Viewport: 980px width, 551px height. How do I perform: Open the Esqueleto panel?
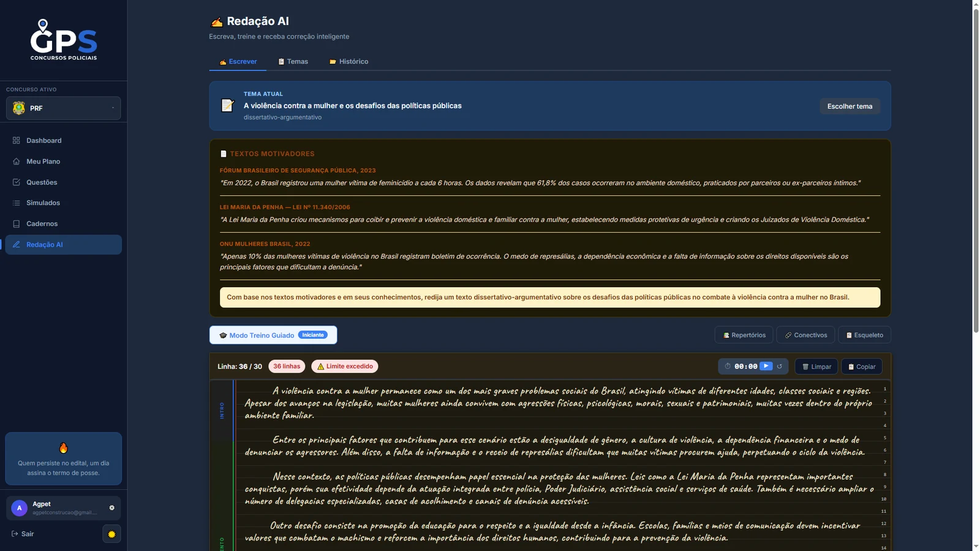point(864,335)
